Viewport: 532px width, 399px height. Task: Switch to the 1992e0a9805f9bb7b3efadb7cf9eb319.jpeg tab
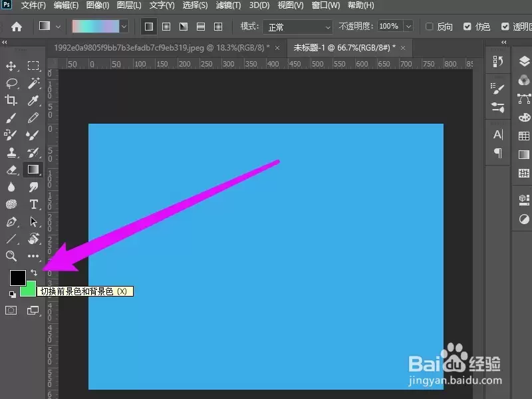162,48
